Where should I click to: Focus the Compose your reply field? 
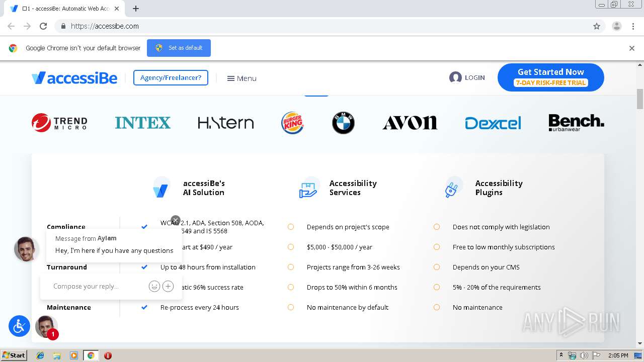coord(98,286)
